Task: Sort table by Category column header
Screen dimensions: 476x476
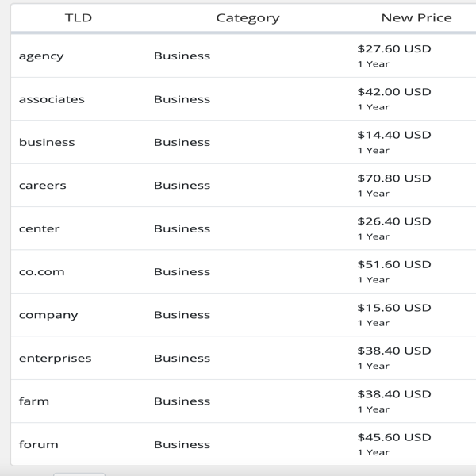Action: click(x=248, y=18)
